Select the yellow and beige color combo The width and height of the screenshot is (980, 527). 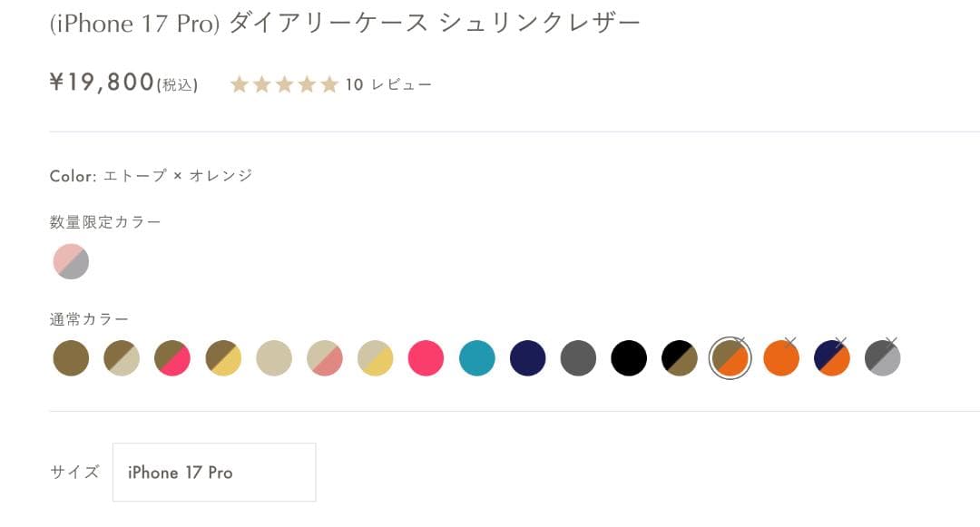[376, 358]
